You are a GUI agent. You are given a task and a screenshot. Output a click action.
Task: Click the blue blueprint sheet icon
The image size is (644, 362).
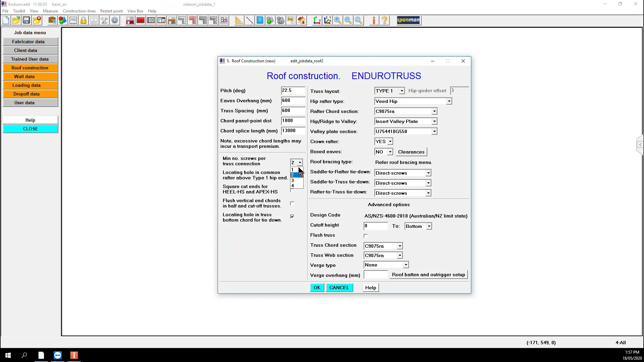coord(260,20)
